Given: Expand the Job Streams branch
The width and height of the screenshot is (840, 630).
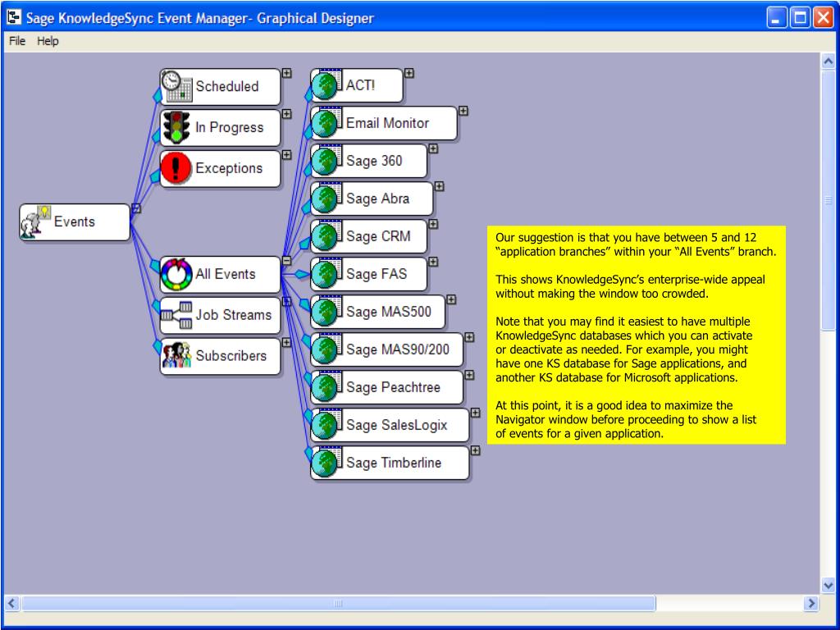Looking at the screenshot, I should click(287, 302).
